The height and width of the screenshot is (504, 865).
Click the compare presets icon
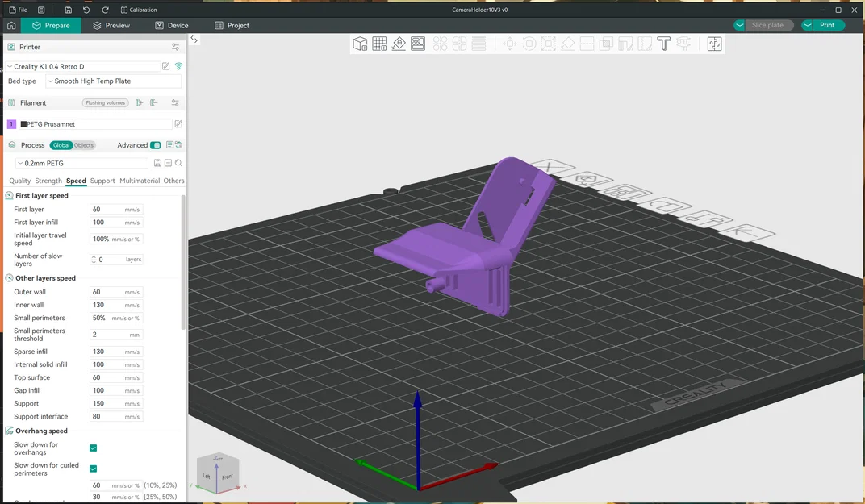pyautogui.click(x=179, y=145)
